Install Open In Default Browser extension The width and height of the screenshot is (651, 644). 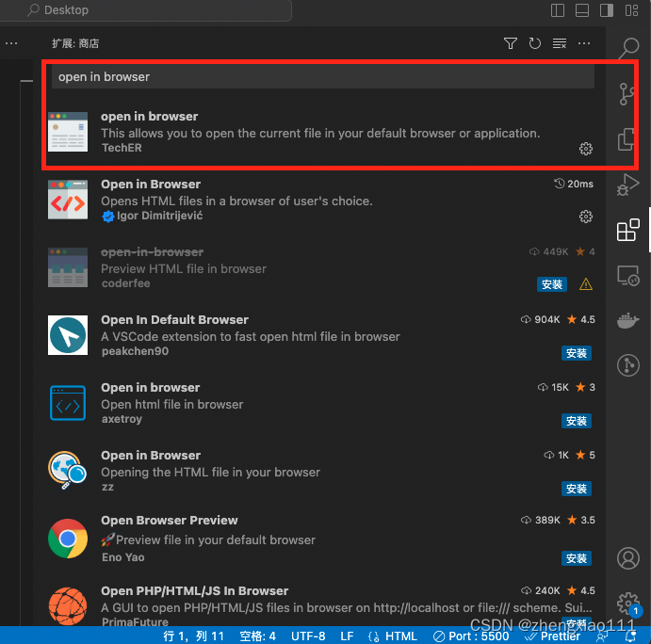(x=577, y=353)
